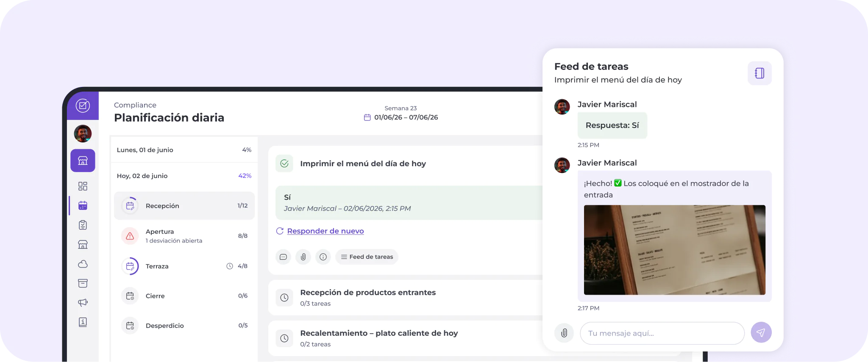Click the clock icon on Recepción de productos entrantes
The width and height of the screenshot is (868, 362).
284,298
